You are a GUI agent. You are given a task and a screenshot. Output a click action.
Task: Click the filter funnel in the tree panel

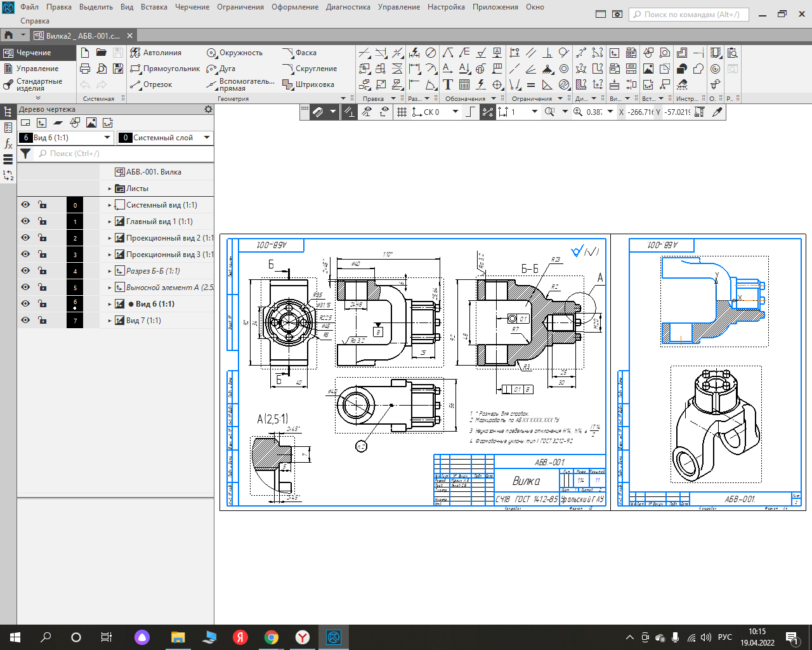point(25,154)
